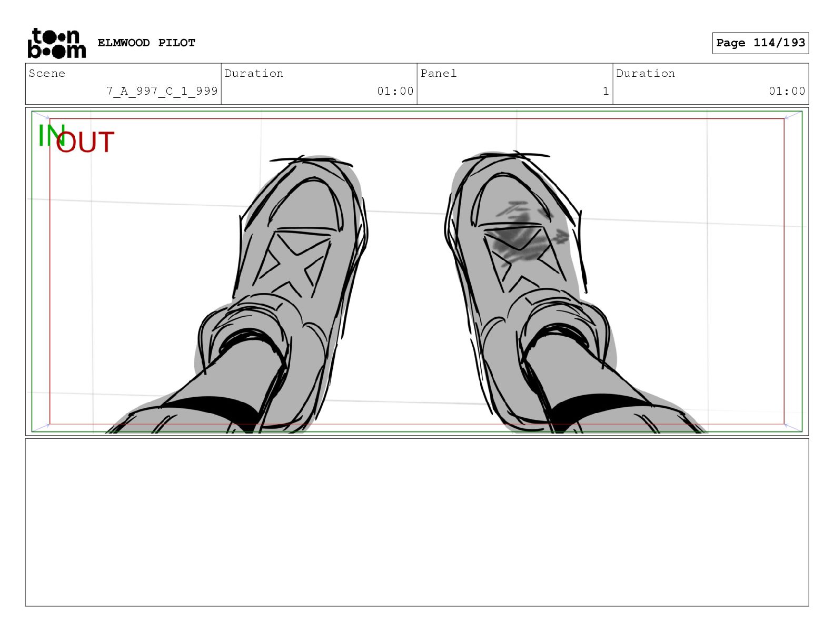Click the scene Duration value next to 7_A_997_C_1_999
This screenshot has width=834, height=644.
point(395,91)
